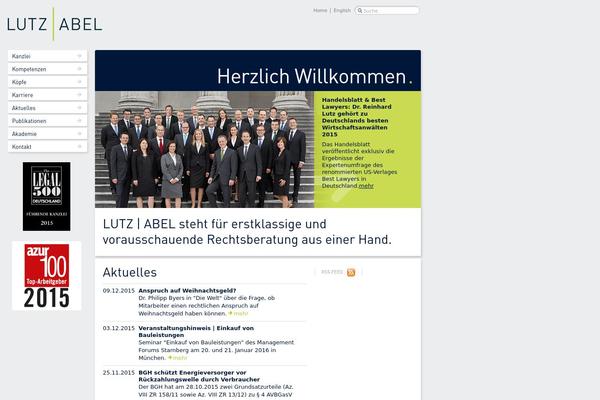Click the date 03.12.2015

(x=119, y=328)
